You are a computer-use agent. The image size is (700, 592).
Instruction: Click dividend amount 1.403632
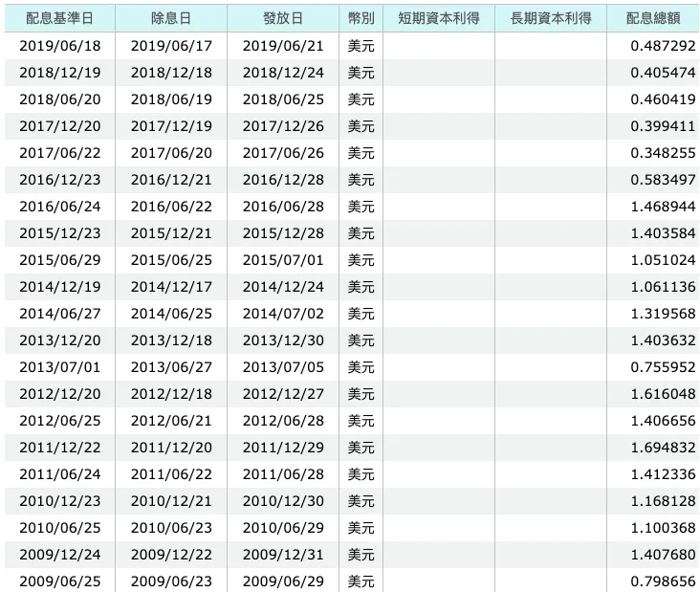pyautogui.click(x=663, y=340)
